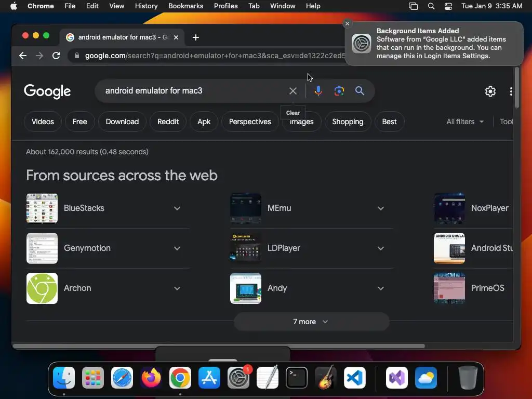The width and height of the screenshot is (532, 399).
Task: Launch GarageBand from the dock
Action: 326,378
